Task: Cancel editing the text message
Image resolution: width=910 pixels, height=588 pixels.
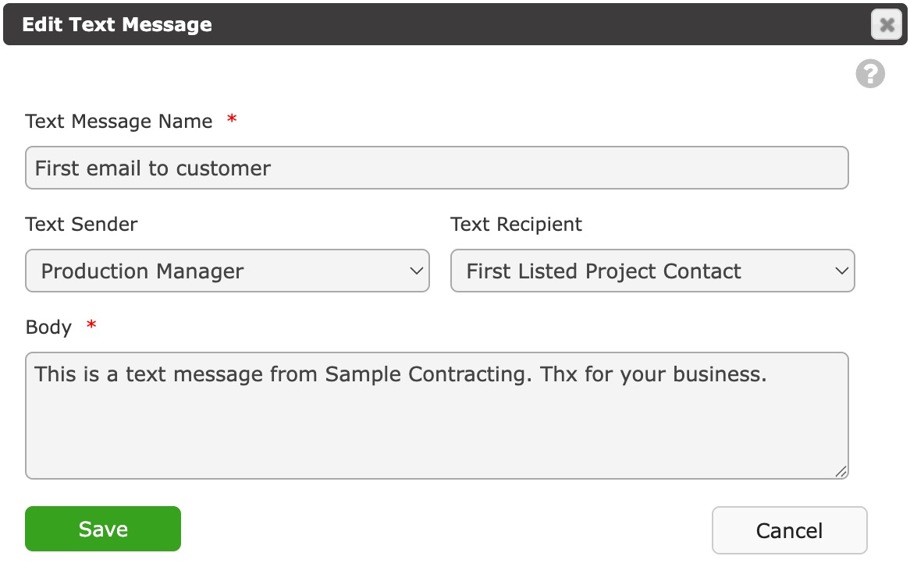Action: coord(789,530)
